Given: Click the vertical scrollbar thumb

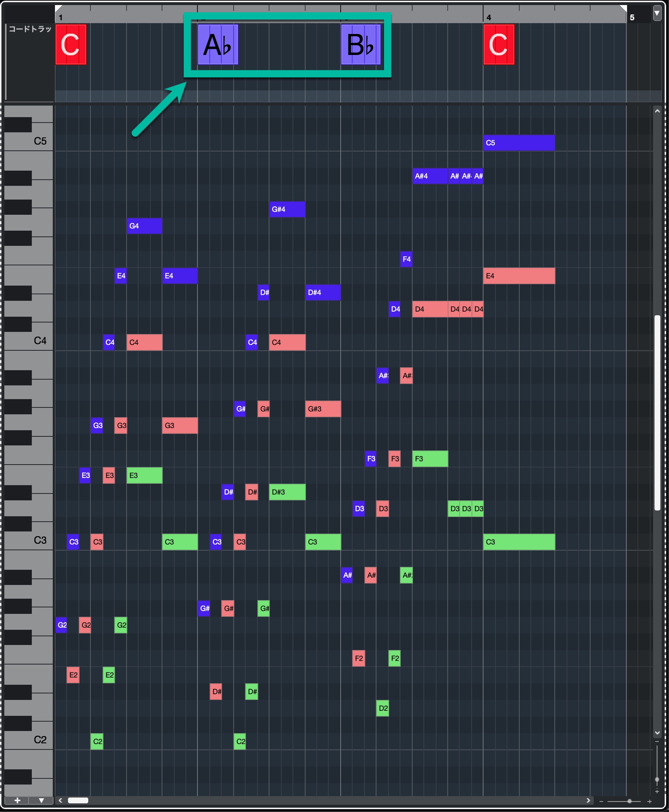Looking at the screenshot, I should tap(657, 413).
